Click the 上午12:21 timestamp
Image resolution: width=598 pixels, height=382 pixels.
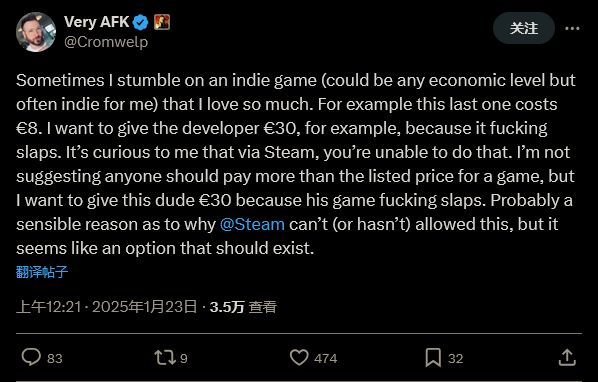click(x=48, y=307)
